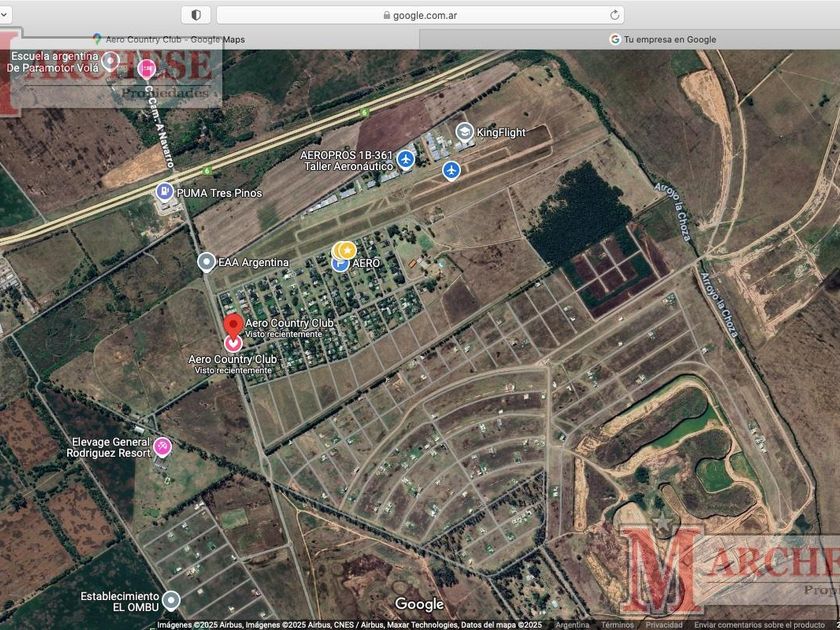Image resolution: width=840 pixels, height=630 pixels.
Task: Click the Establecimiento EL OMBU label
Action: [x=120, y=602]
